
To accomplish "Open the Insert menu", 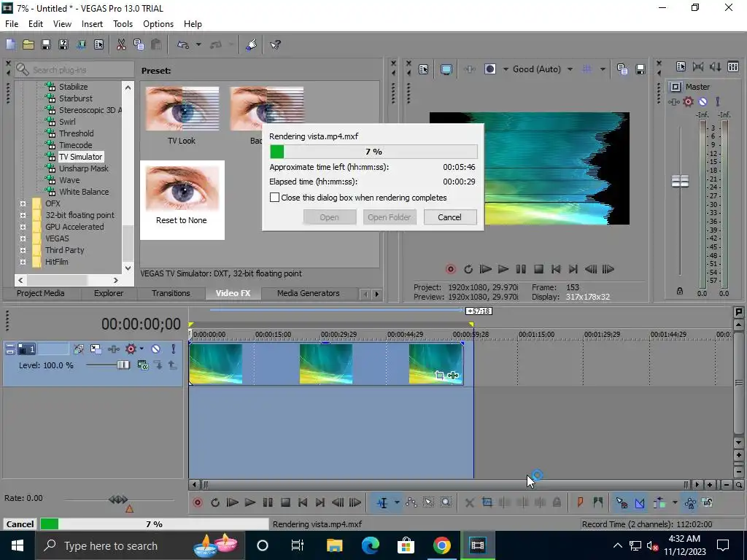I will click(x=92, y=24).
